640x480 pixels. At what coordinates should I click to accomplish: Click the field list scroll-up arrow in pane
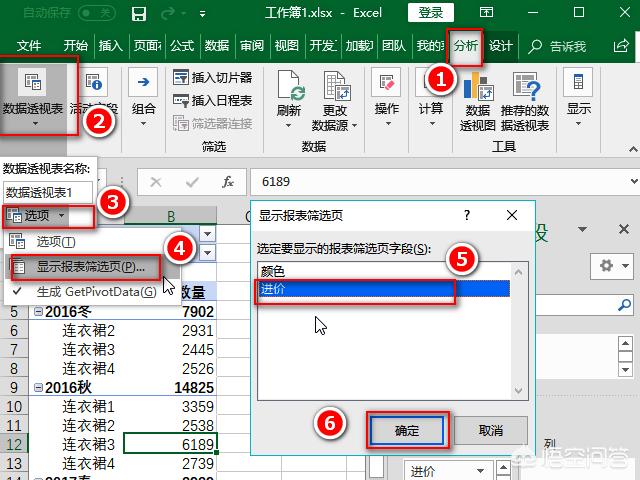pyautogui.click(x=625, y=344)
